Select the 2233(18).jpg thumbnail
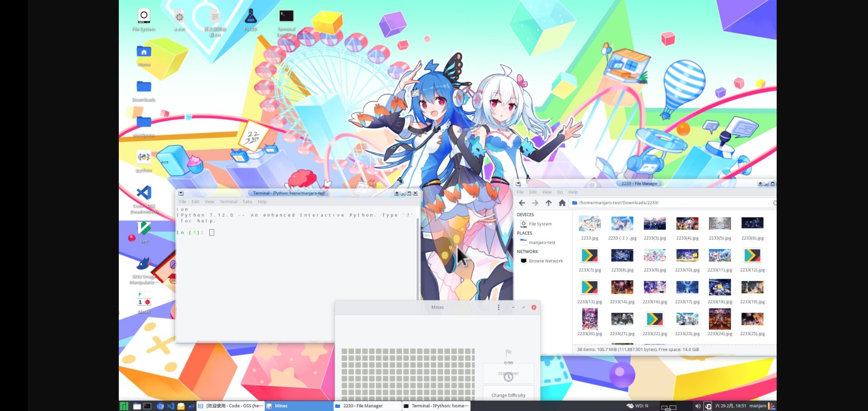Screen dimensions: 868x411 pyautogui.click(x=720, y=287)
